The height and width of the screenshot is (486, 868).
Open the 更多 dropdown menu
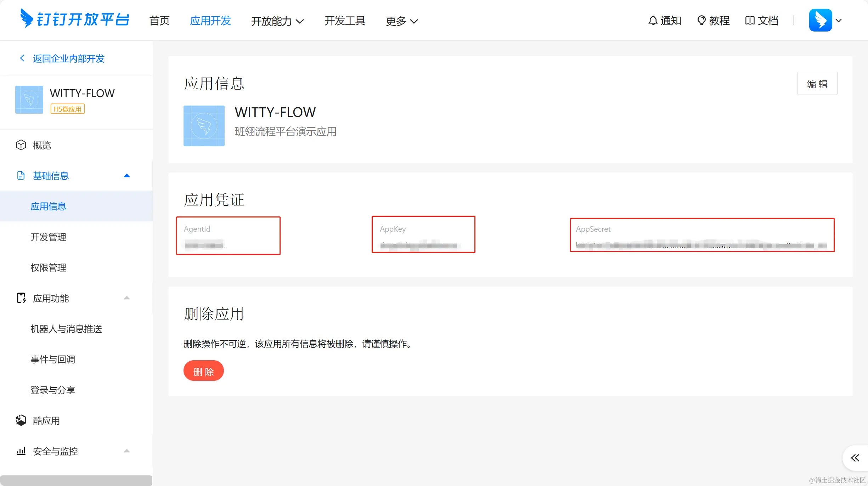point(402,21)
